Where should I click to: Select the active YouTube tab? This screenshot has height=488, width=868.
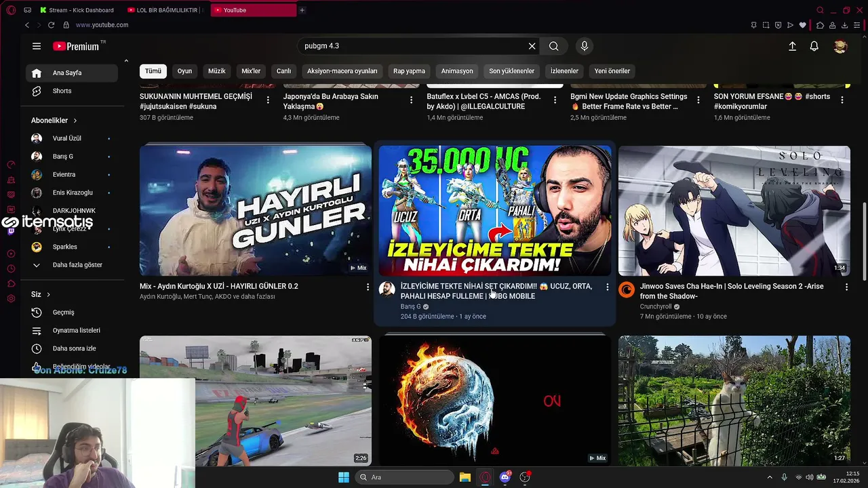pyautogui.click(x=253, y=10)
